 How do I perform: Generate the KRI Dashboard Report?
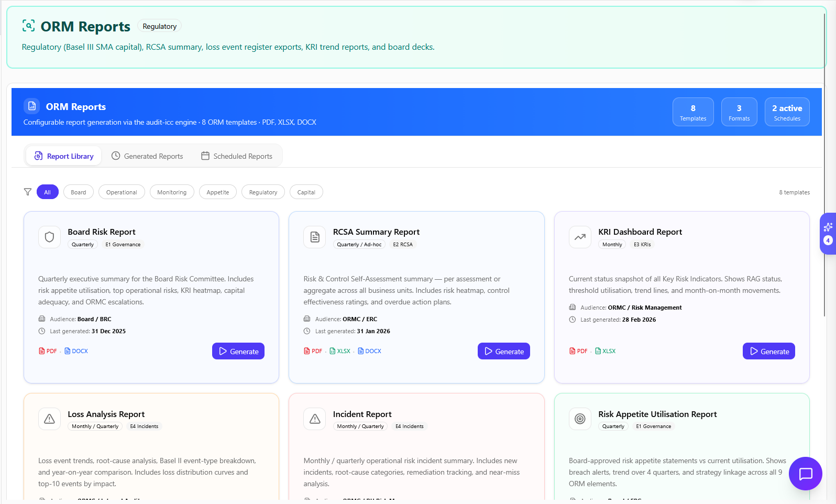click(x=768, y=352)
